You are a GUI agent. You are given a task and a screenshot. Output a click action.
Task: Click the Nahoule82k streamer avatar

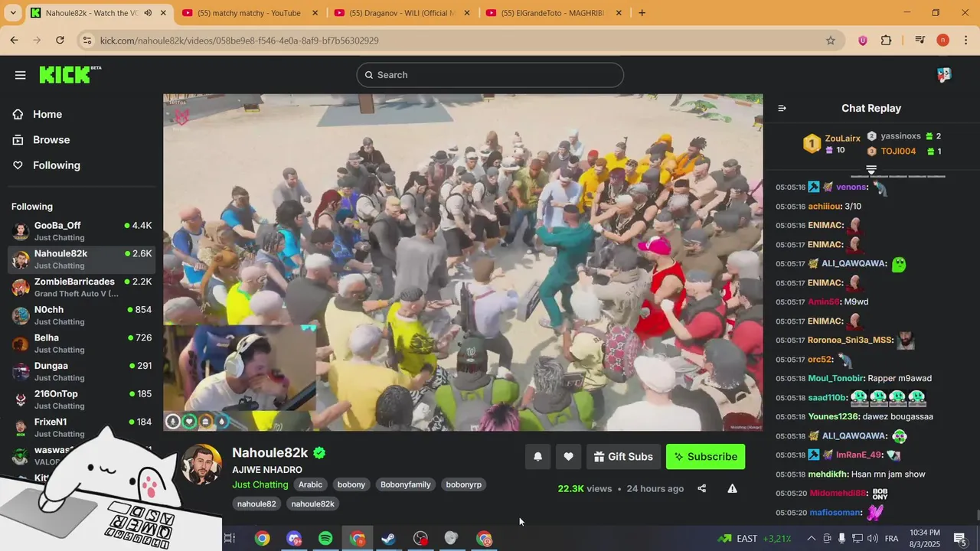pos(202,464)
